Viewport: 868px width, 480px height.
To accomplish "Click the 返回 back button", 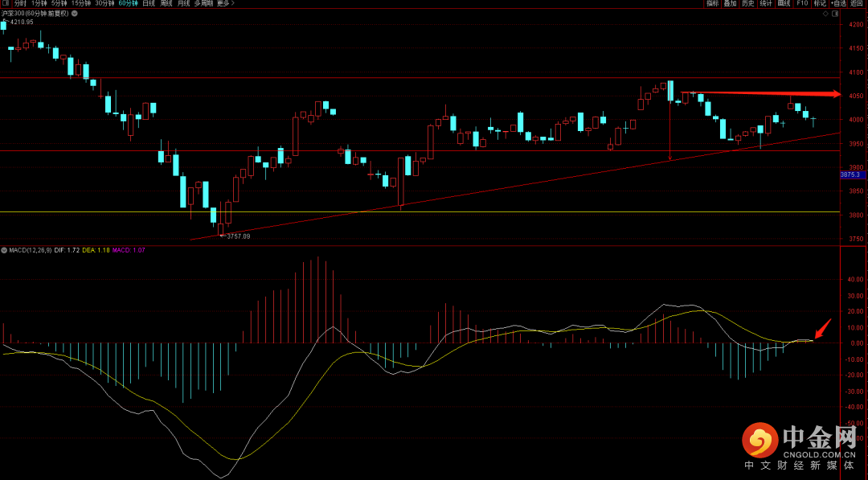I will (857, 3).
